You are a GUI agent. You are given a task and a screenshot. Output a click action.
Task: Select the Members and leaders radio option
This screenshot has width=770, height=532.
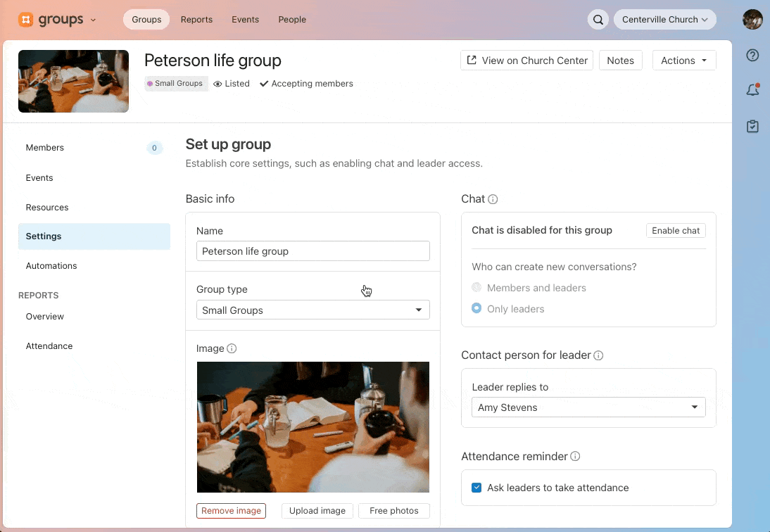(476, 288)
